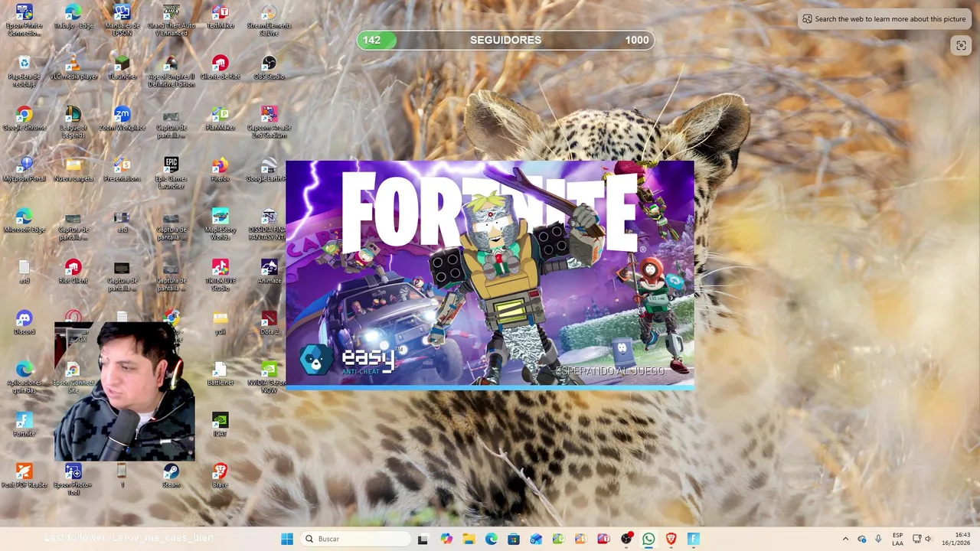Viewport: 980px width, 551px height.
Task: Open Google Chrome desktop shortcut
Action: coord(24,119)
